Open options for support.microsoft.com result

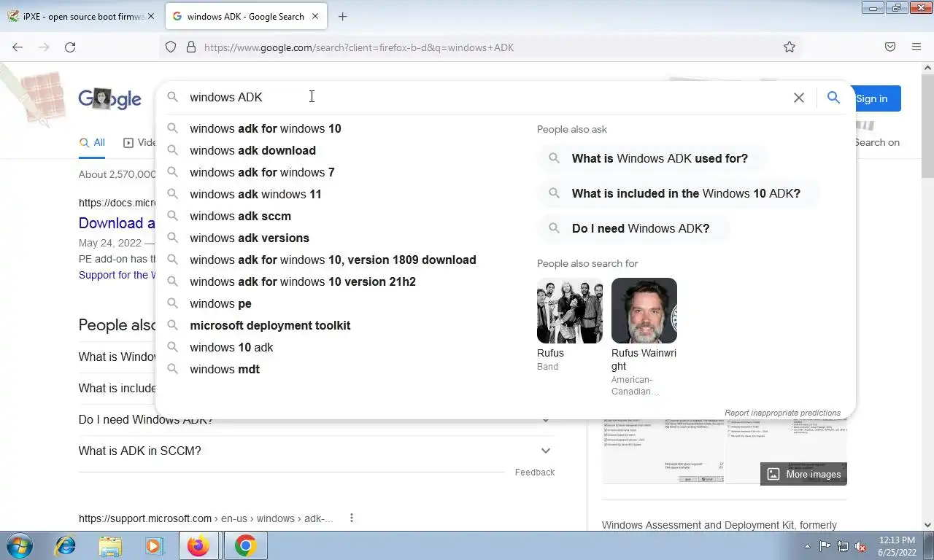(x=352, y=518)
